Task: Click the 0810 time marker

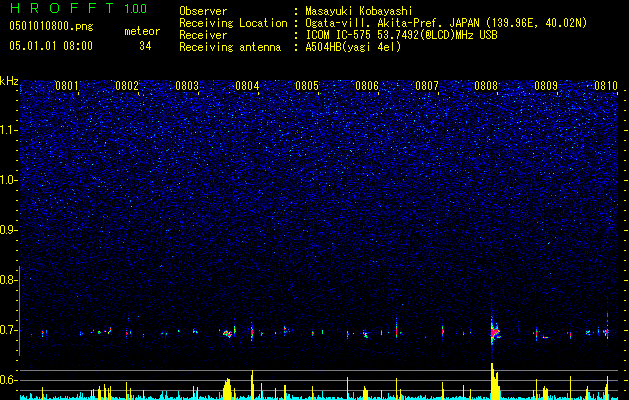Action: (x=606, y=86)
